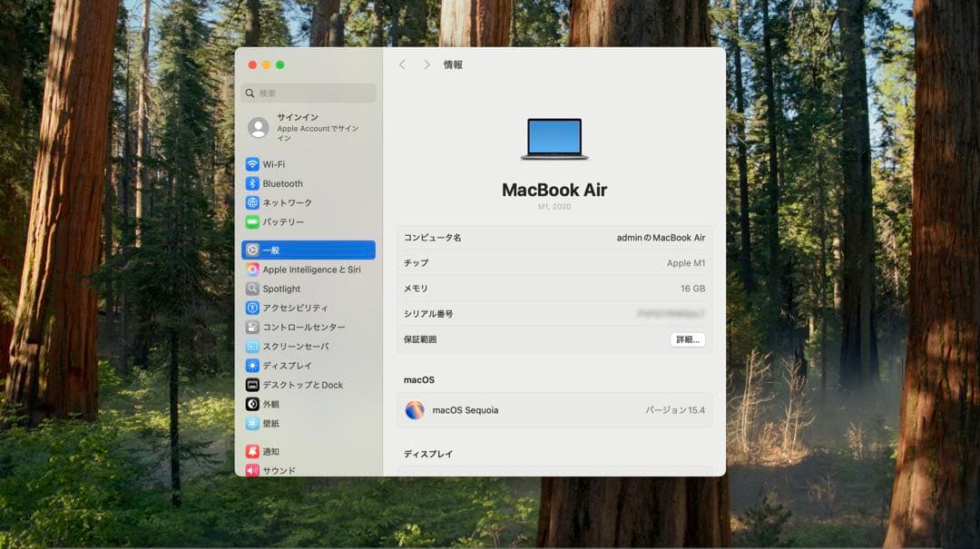Viewport: 980px width, 549px height.
Task: Click inside the 検索 search field
Action: (x=308, y=93)
